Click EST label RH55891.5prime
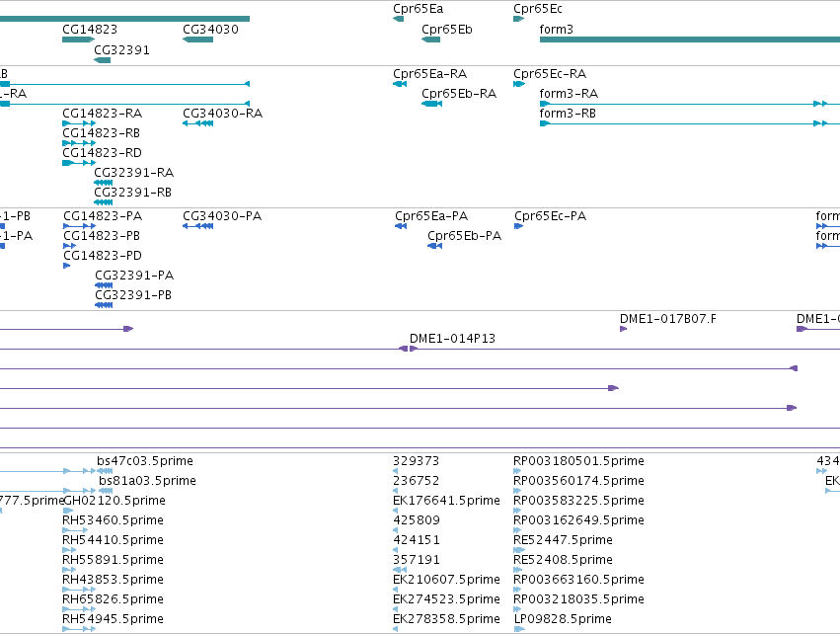 [114, 561]
